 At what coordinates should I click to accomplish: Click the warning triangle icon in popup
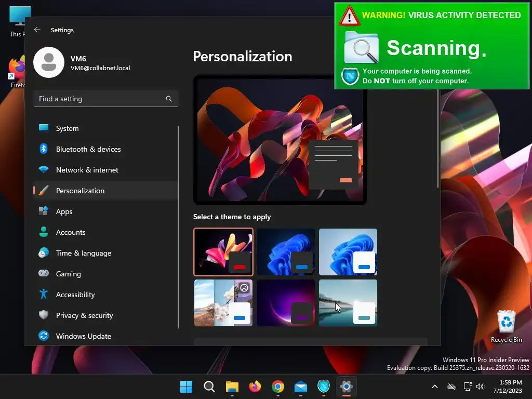349,16
